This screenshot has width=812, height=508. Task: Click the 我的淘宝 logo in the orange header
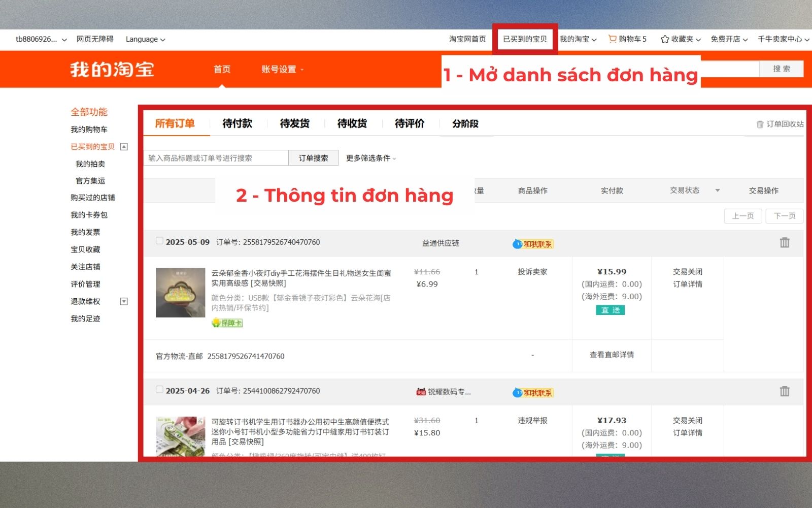112,69
